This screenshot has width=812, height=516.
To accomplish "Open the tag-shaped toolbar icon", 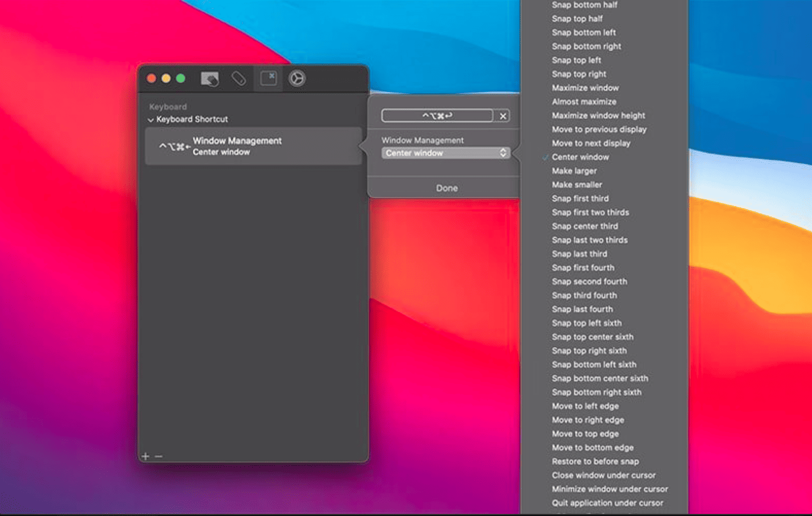I will tap(239, 79).
